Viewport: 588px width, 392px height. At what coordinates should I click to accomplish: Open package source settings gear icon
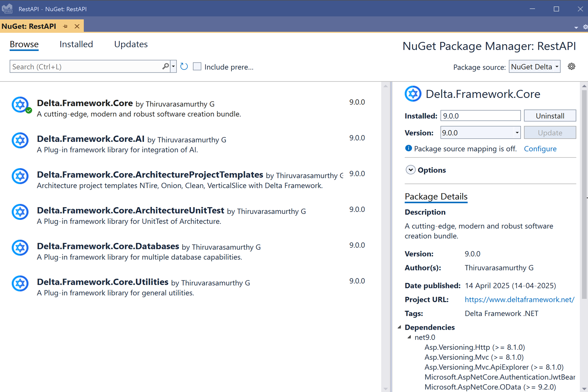click(x=571, y=66)
